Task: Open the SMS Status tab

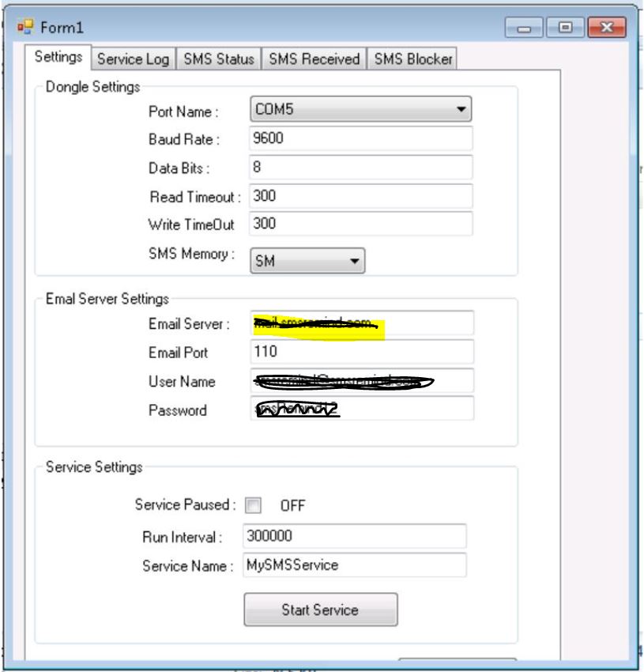Action: pyautogui.click(x=219, y=59)
